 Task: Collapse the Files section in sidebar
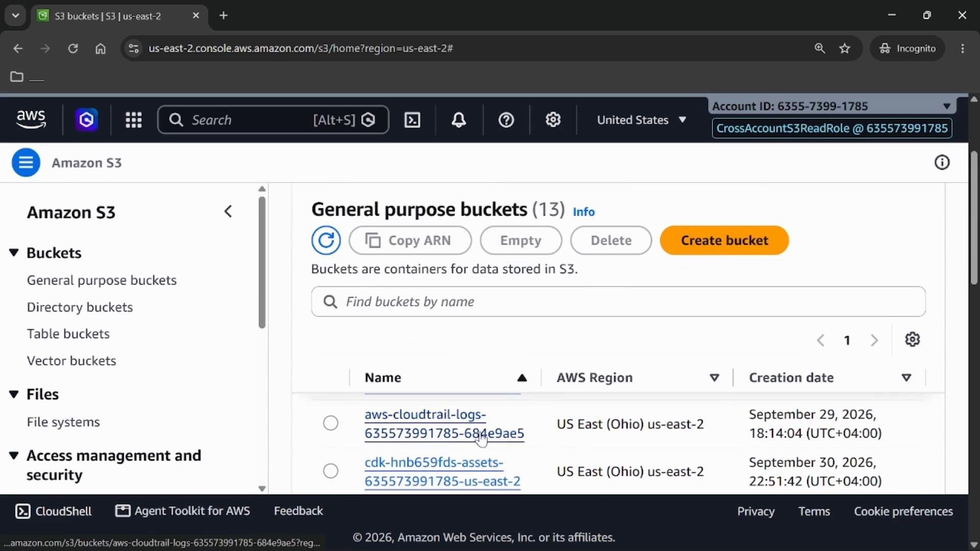(14, 394)
